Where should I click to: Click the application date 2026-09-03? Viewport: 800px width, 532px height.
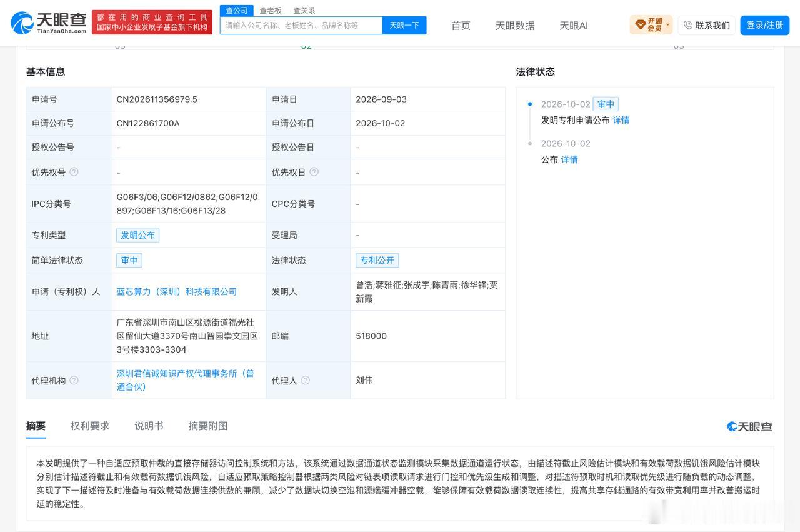[381, 99]
